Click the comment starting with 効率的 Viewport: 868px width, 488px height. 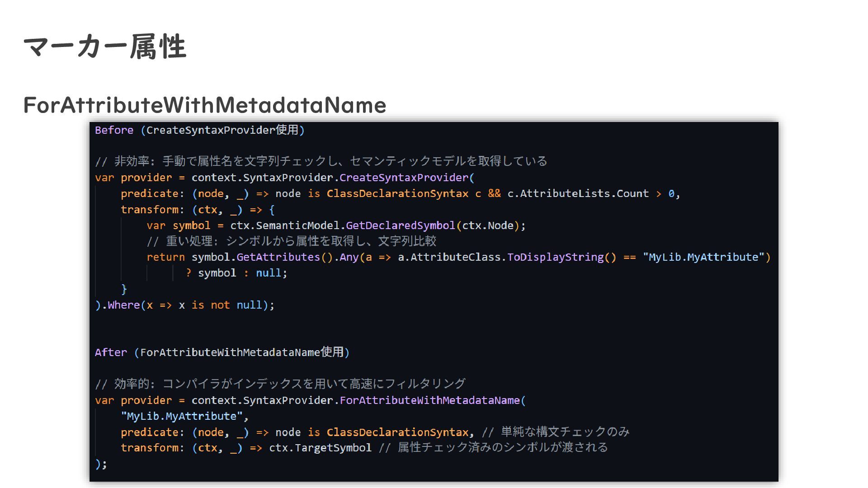tap(280, 384)
